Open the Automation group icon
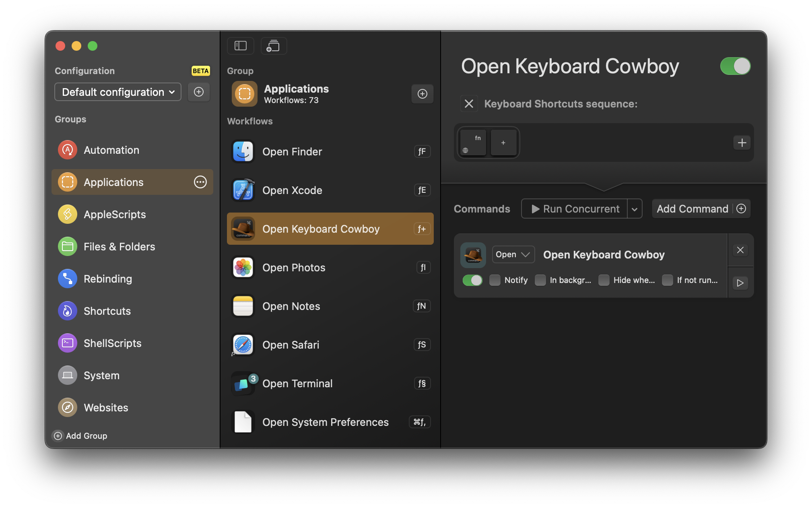 pyautogui.click(x=68, y=150)
